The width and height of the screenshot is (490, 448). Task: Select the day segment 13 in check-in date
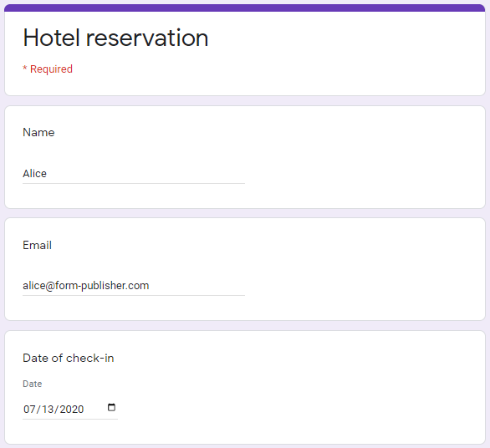(x=48, y=409)
